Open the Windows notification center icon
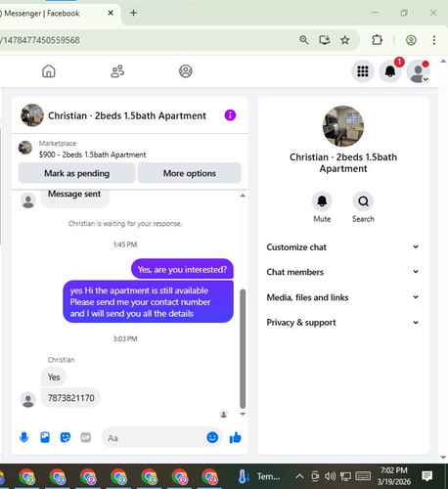448x489 pixels. coord(426,476)
